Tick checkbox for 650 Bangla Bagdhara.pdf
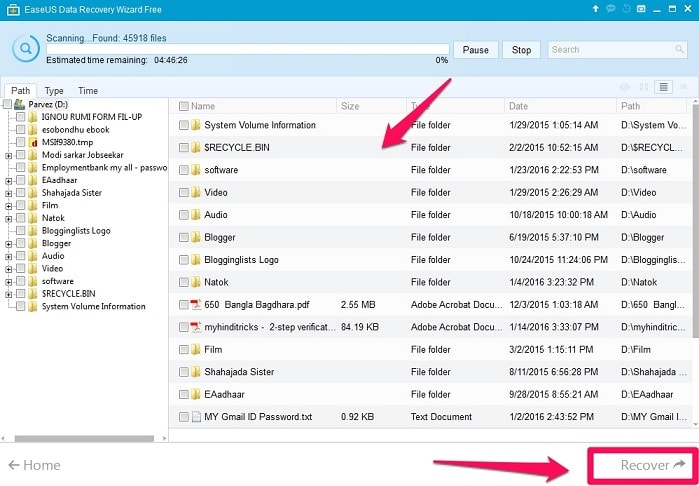Image resolution: width=699 pixels, height=486 pixels. [184, 305]
